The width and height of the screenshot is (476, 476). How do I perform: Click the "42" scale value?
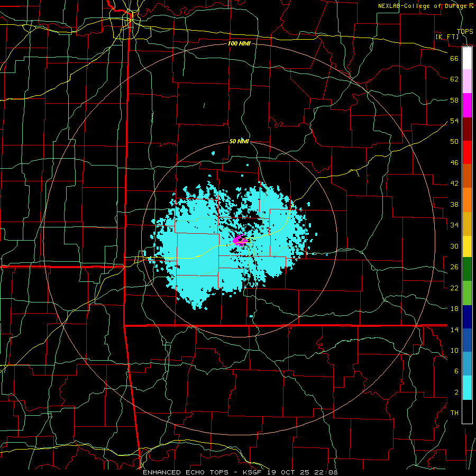[x=454, y=184]
